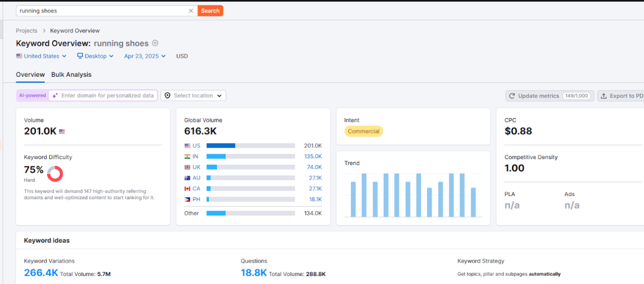The height and width of the screenshot is (284, 644).
Task: Clear the search field with the X icon
Action: click(x=191, y=11)
